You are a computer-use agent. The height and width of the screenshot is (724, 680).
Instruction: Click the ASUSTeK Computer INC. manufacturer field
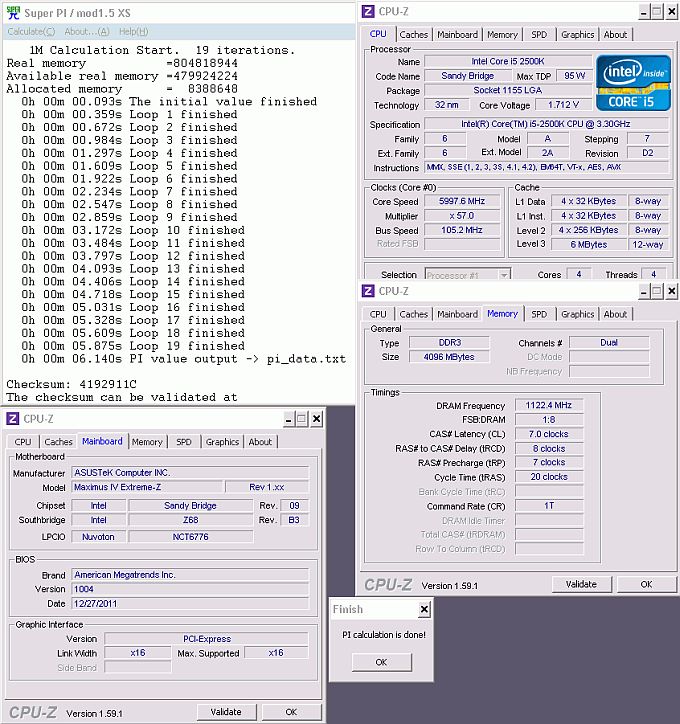click(x=190, y=473)
